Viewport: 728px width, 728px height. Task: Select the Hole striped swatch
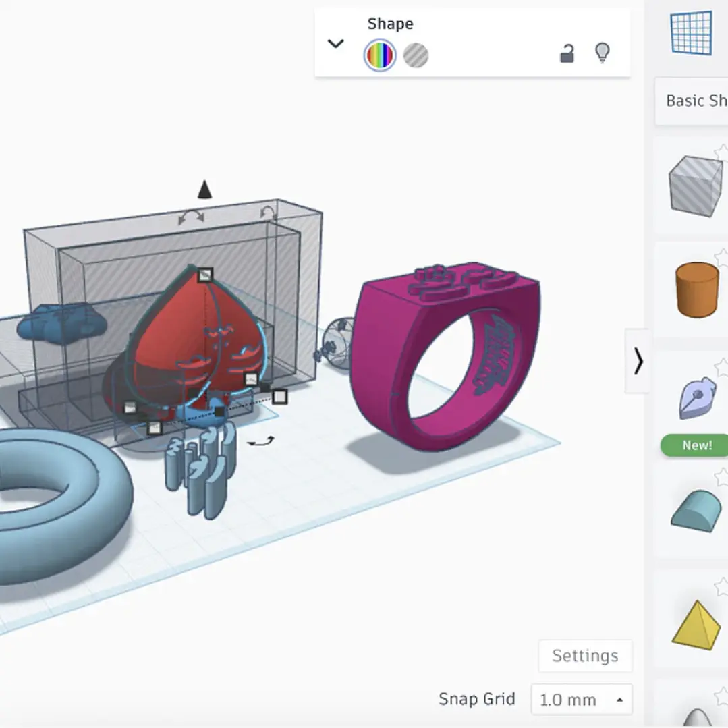[x=416, y=55]
